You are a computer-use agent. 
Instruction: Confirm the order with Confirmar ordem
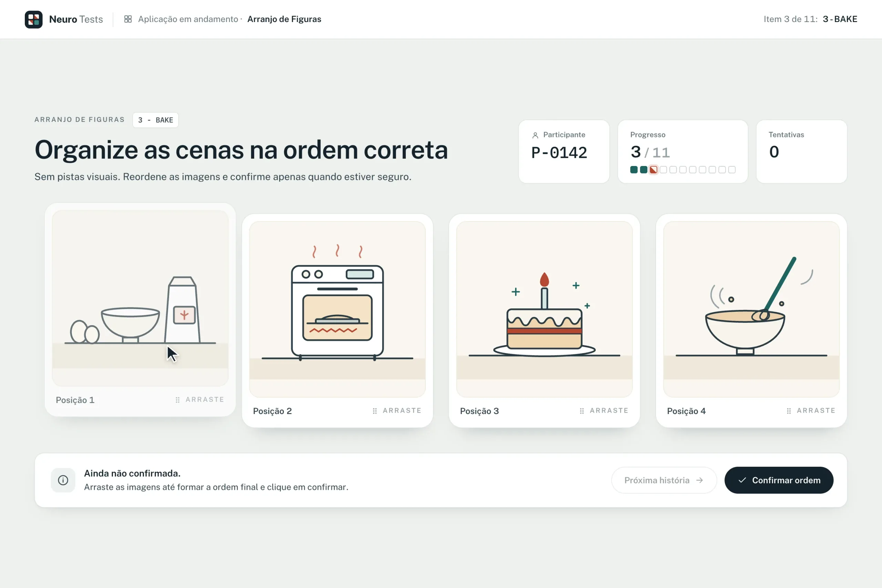click(779, 480)
